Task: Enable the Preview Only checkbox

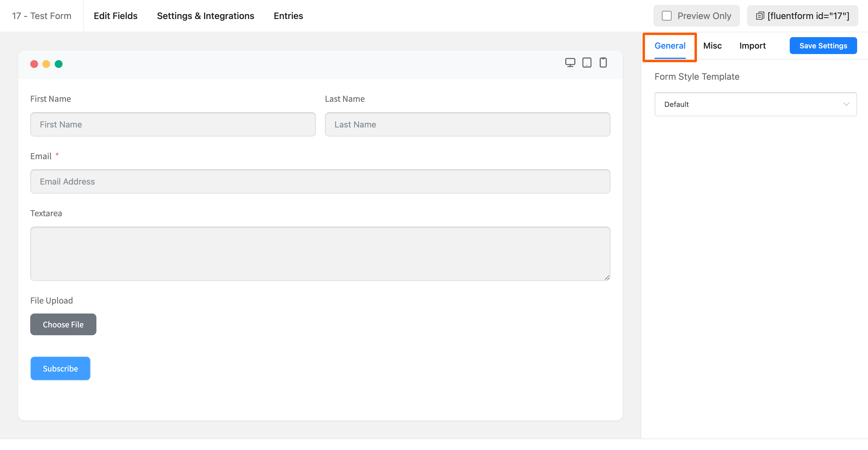Action: pos(666,16)
